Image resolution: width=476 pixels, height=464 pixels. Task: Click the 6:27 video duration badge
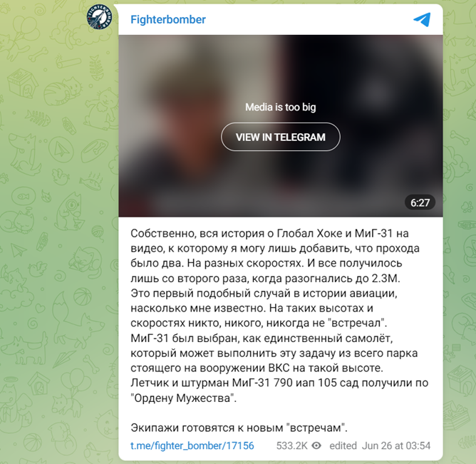pyautogui.click(x=420, y=202)
